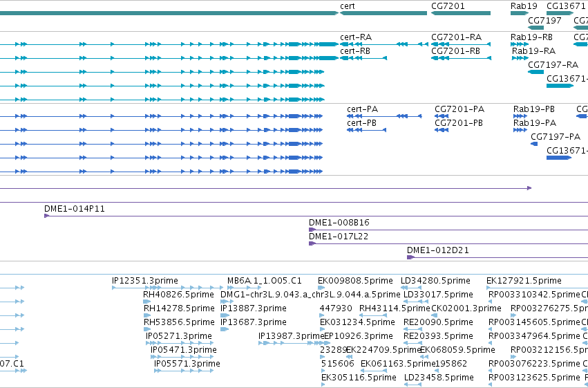Open the Rab19-PA label
588x388 pixels.
[535, 123]
